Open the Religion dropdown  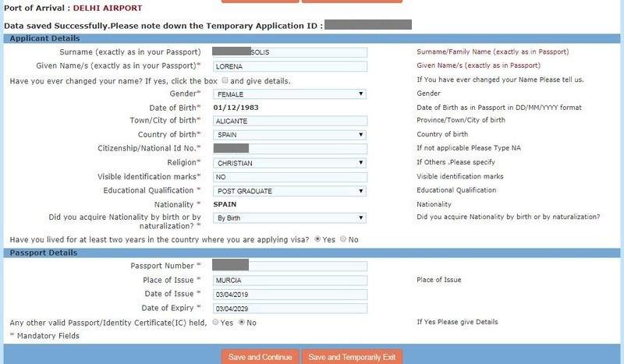(289, 164)
